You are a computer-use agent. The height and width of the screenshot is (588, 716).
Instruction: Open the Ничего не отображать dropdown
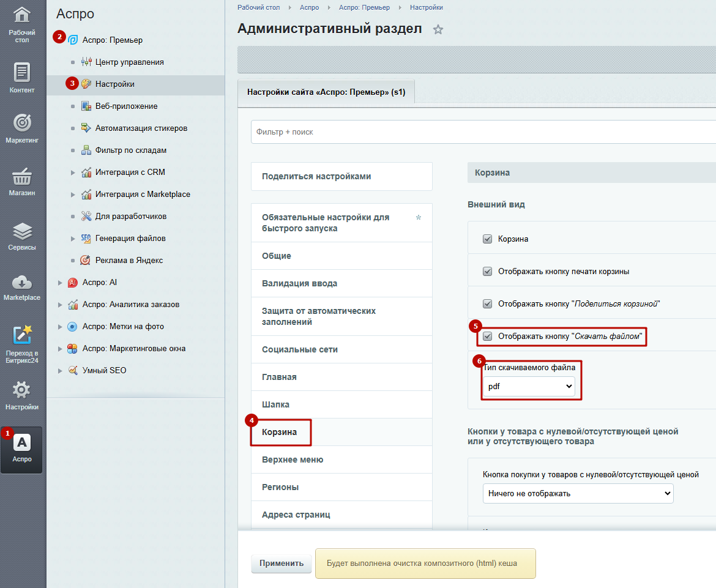578,494
